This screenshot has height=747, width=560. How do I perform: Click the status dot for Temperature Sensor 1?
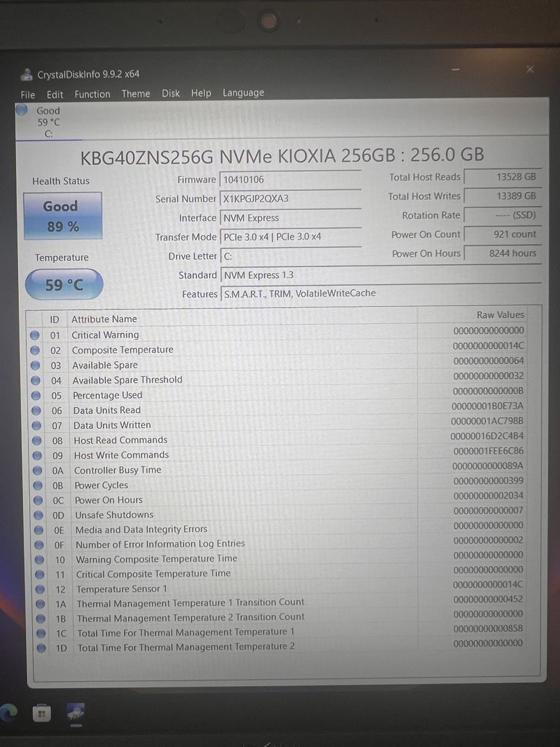(40, 589)
